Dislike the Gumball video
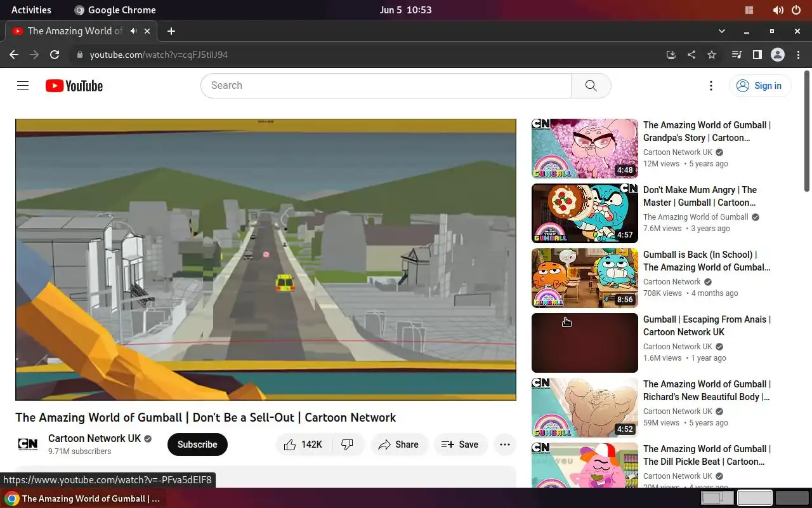This screenshot has width=812, height=508. pyautogui.click(x=348, y=444)
